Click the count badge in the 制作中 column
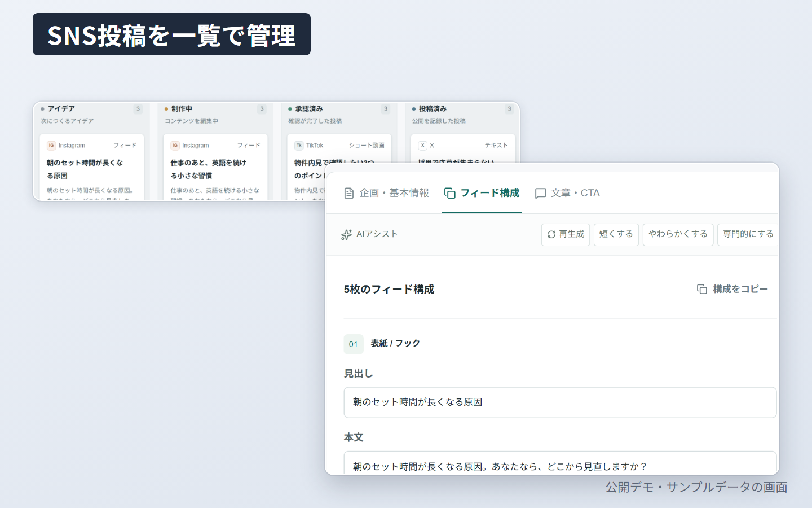This screenshot has height=508, width=812. tap(262, 109)
